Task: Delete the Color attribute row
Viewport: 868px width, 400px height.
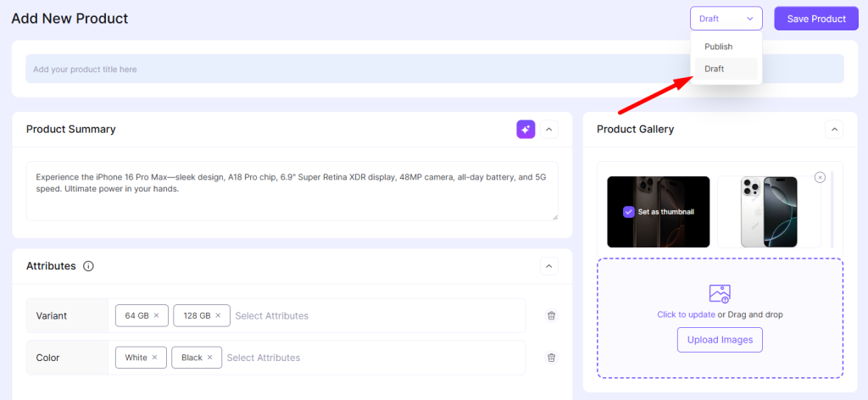Action: coord(551,358)
